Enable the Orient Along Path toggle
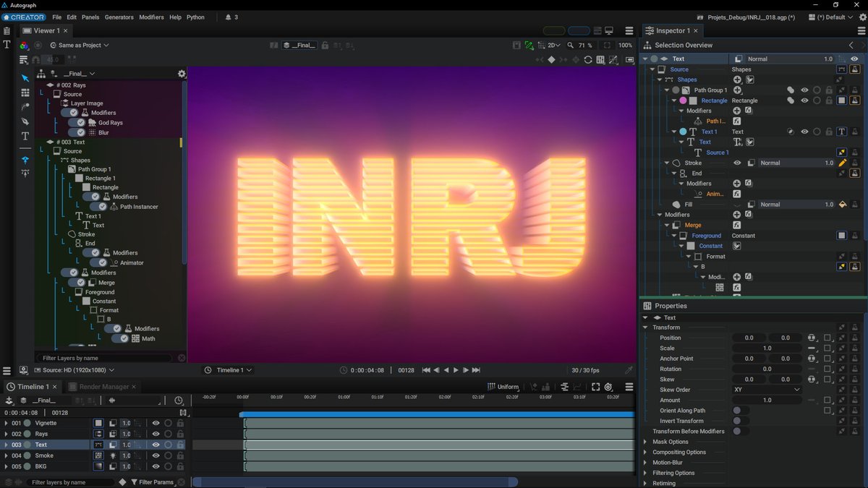Image resolution: width=868 pixels, height=488 pixels. [x=741, y=411]
